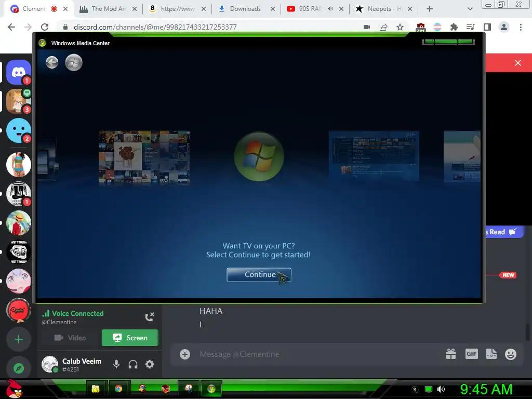The image size is (532, 399).
Task: Open the media control playlist icon
Action: 471,27
